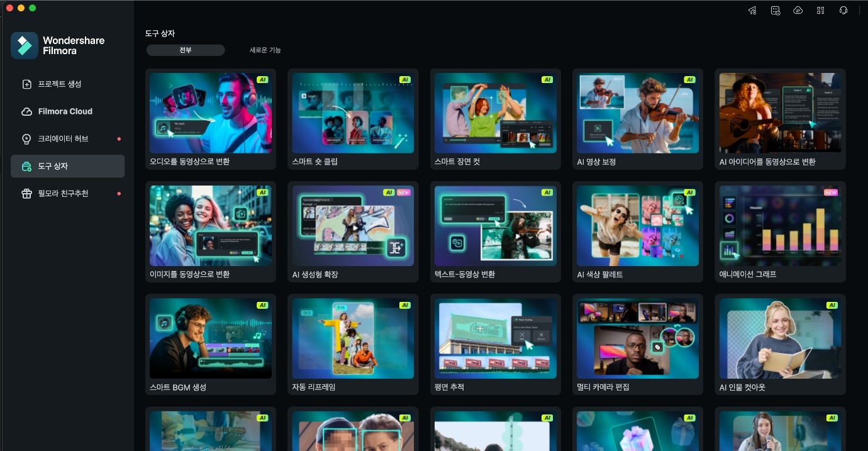868x451 pixels.
Task: Open the render queue icon top right
Action: [775, 10]
